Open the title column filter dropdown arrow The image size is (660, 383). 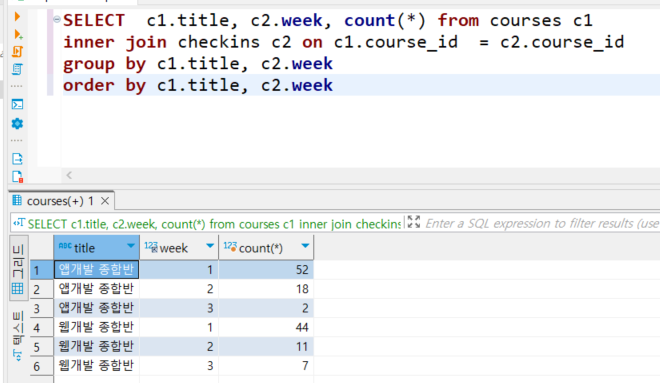click(131, 246)
